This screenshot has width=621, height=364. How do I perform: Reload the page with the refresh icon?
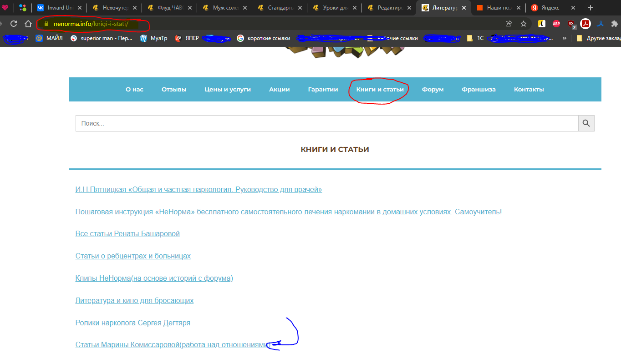14,24
